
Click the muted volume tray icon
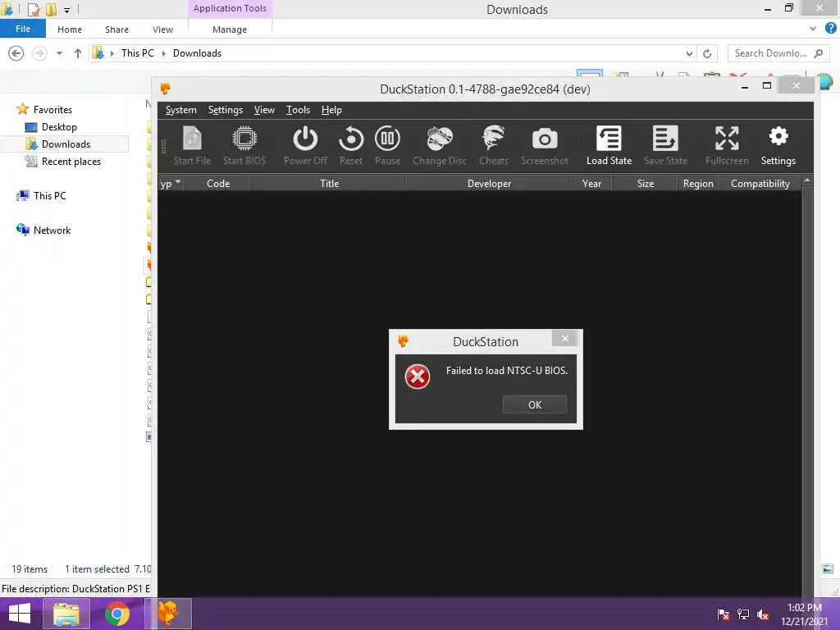[763, 614]
